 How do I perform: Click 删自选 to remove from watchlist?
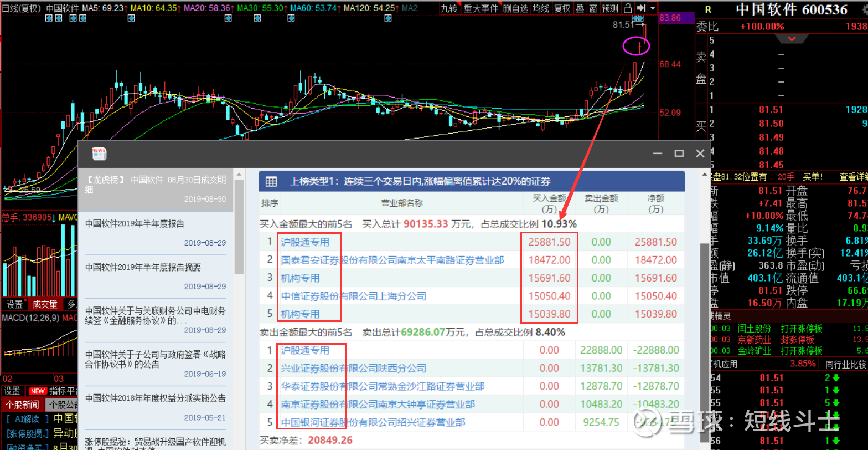(515, 8)
